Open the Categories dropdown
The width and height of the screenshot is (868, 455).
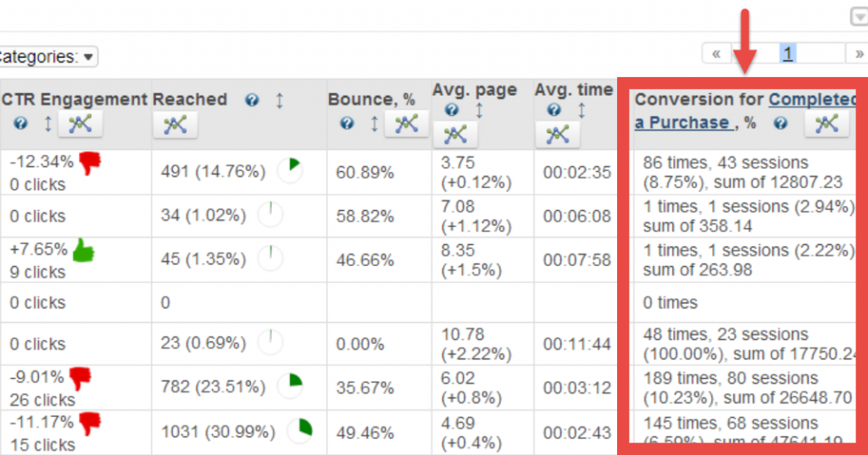89,57
